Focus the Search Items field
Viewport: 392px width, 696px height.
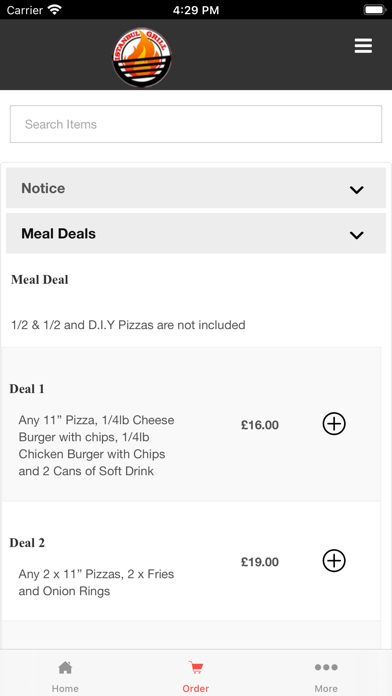coord(196,124)
